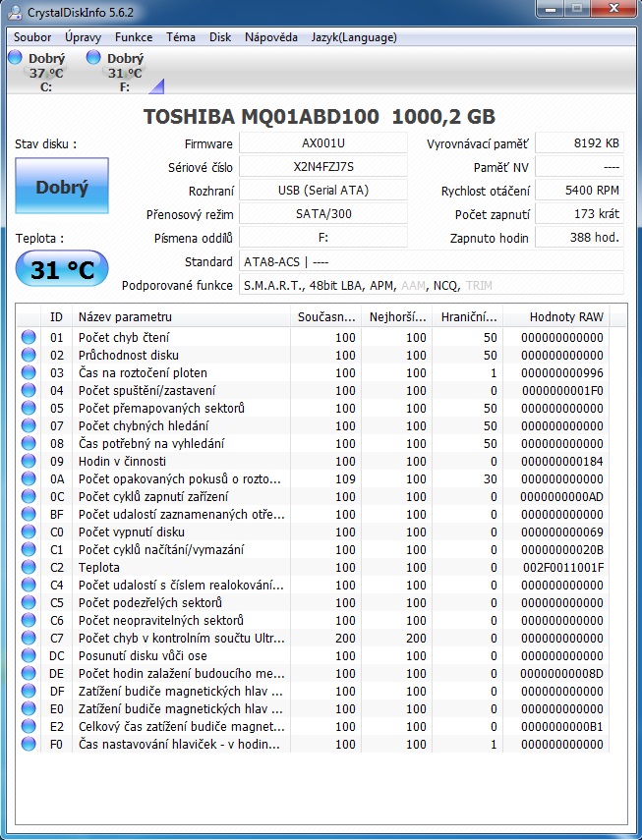Click status icon for the Teplota row
This screenshot has width=642, height=840.
29,567
